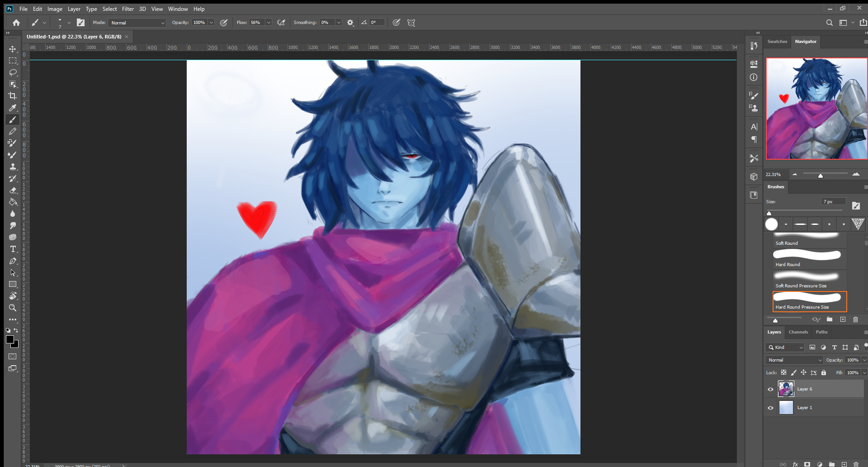
Task: Select Hard Round brush preset
Action: click(807, 258)
